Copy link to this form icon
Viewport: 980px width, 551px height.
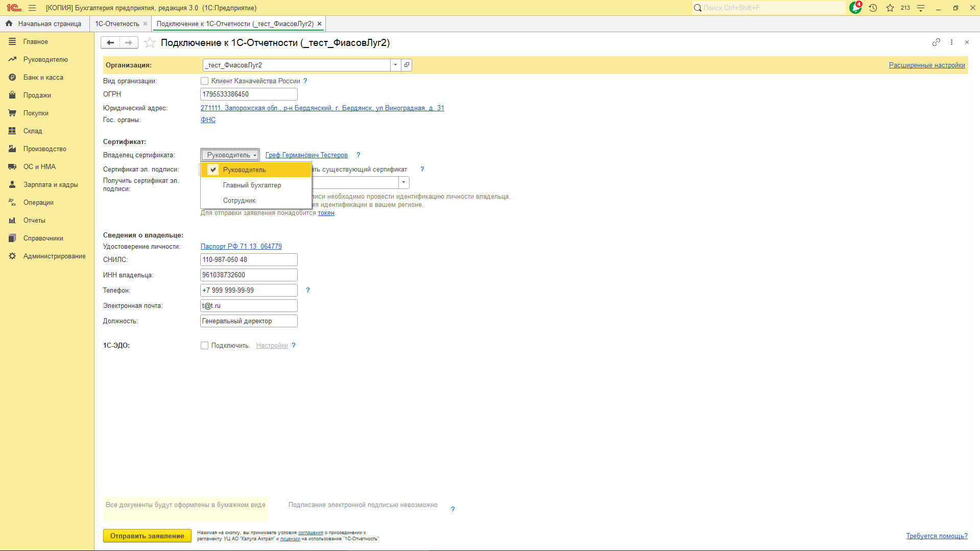coord(936,42)
